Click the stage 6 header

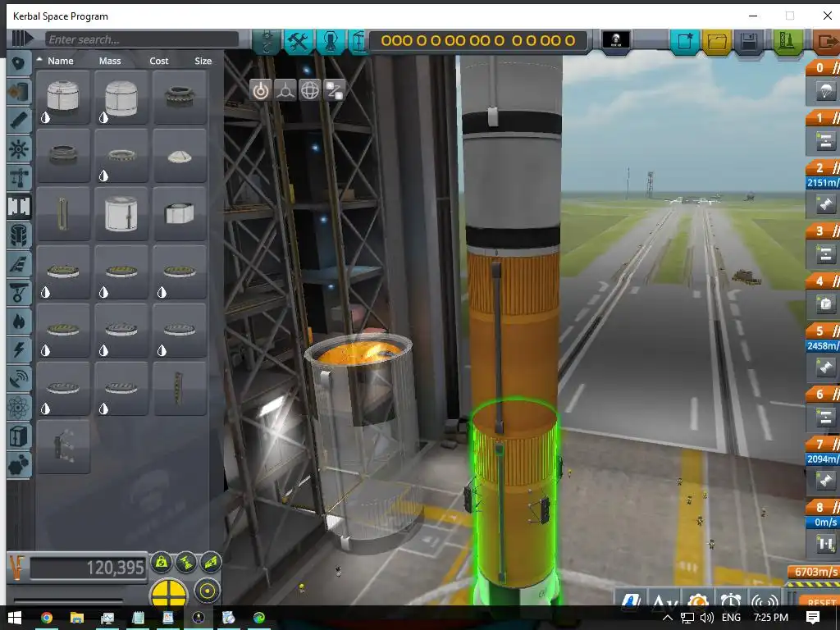[x=823, y=395]
